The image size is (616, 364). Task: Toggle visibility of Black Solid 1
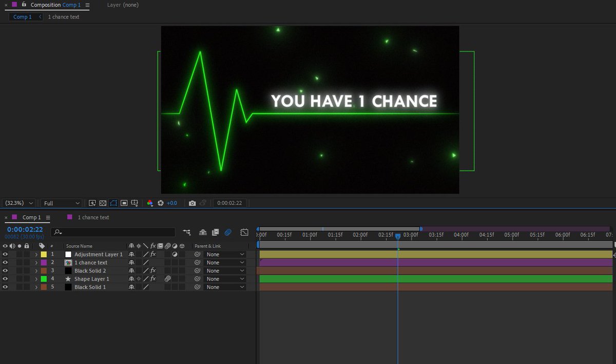5,288
